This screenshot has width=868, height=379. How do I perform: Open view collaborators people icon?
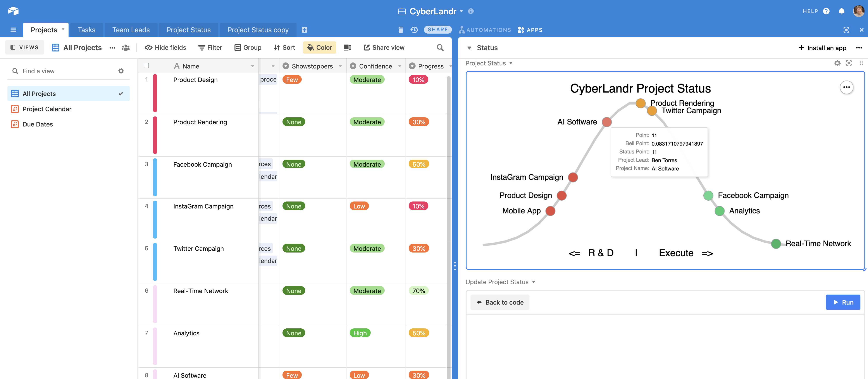[126, 48]
